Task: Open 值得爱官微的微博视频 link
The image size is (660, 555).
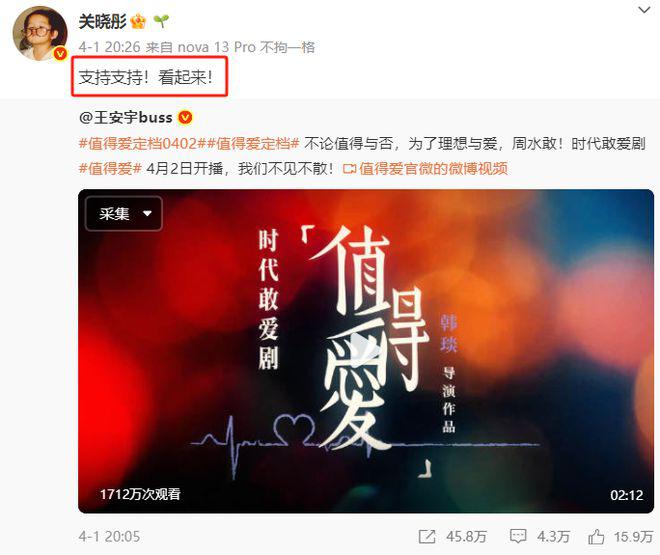Action: [x=426, y=169]
